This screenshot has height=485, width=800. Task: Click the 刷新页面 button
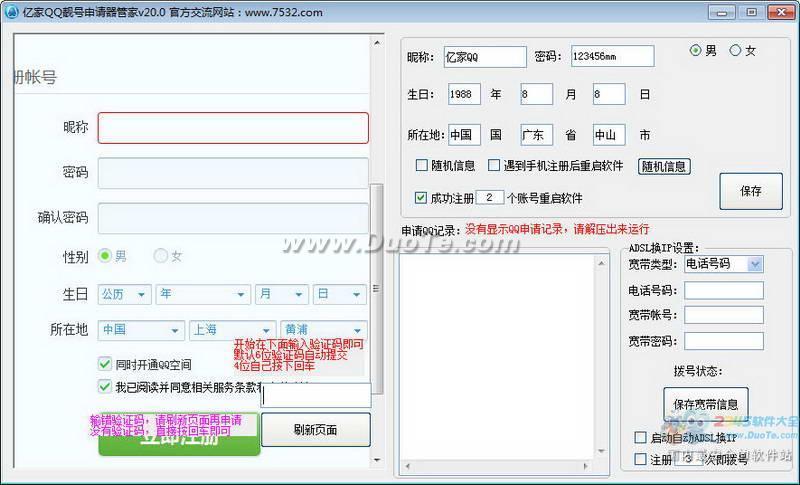[315, 429]
